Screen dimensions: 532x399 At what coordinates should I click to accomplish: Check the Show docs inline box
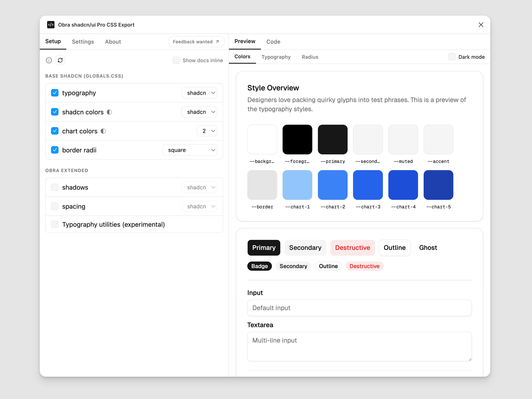click(176, 60)
